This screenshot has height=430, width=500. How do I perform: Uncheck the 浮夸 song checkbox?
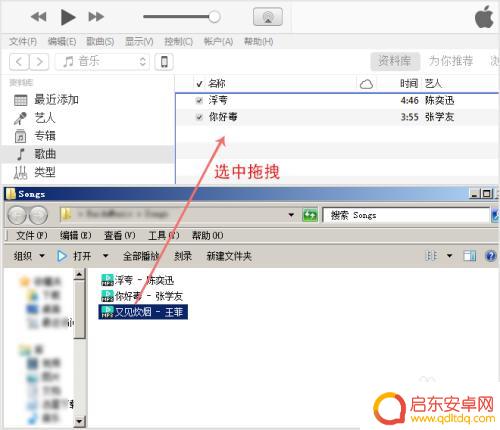199,100
